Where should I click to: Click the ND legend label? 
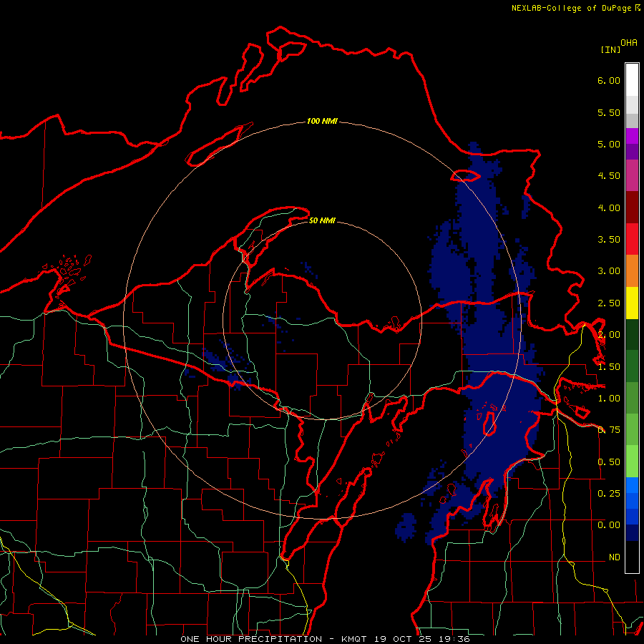615,557
